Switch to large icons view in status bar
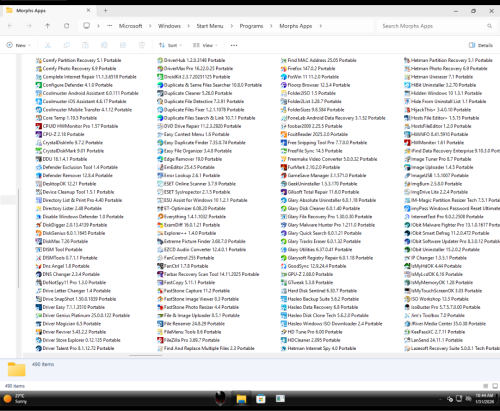Screen dimensions: 500x411 coord(495,386)
